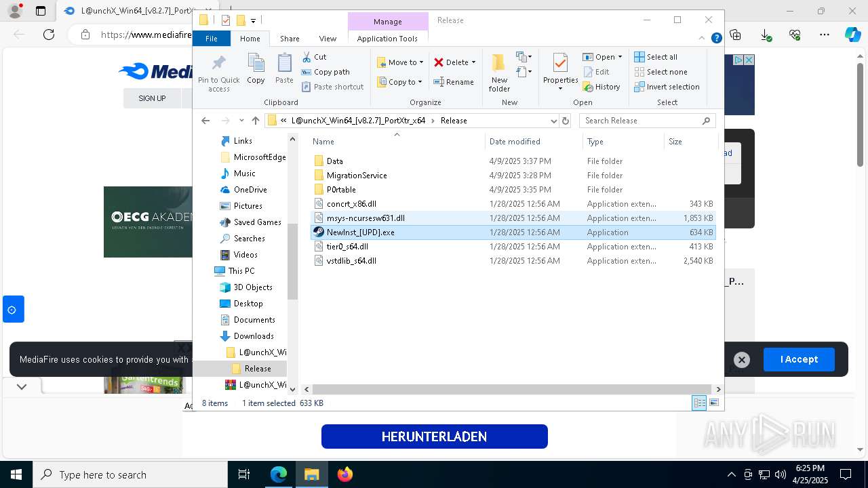
Task: Select OneDrive in navigation pane
Action: [x=243, y=190]
